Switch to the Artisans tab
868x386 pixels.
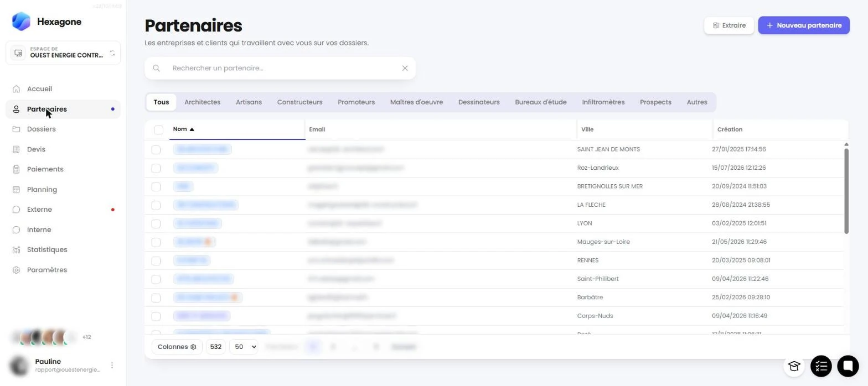click(x=249, y=102)
